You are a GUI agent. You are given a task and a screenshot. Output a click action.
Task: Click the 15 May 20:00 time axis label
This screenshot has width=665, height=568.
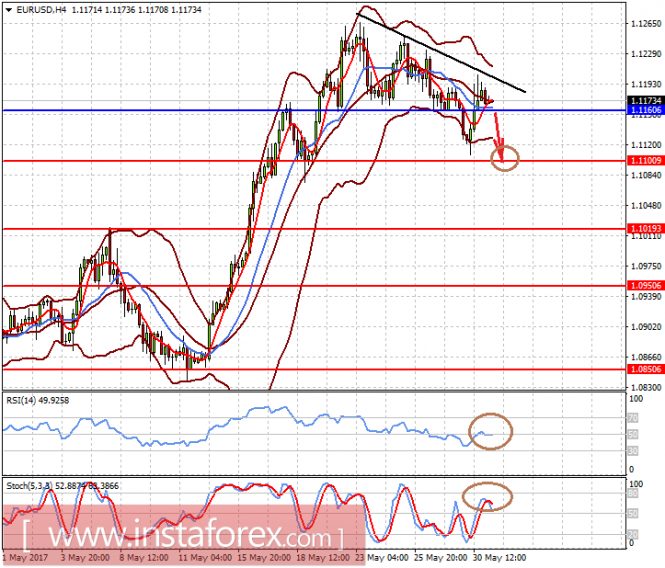click(x=264, y=557)
